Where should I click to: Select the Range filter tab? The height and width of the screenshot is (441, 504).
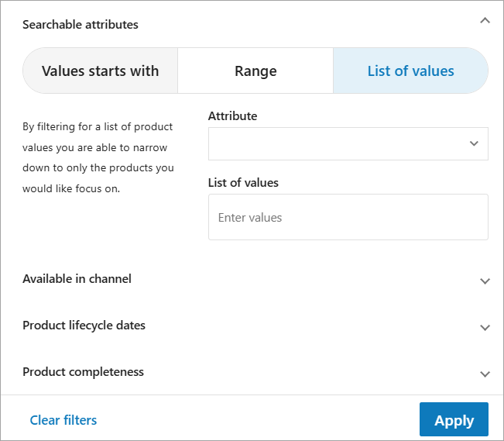pyautogui.click(x=255, y=71)
